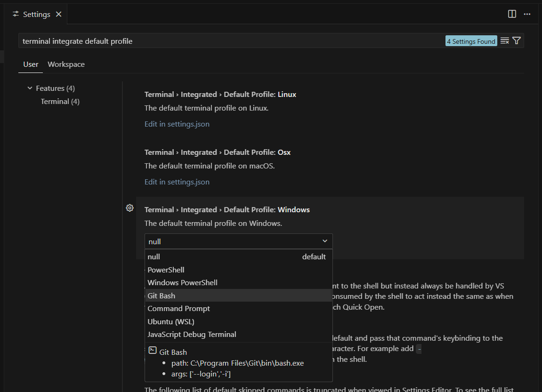Collapse the Features tree section
Screen dimensions: 542x392
click(30, 88)
